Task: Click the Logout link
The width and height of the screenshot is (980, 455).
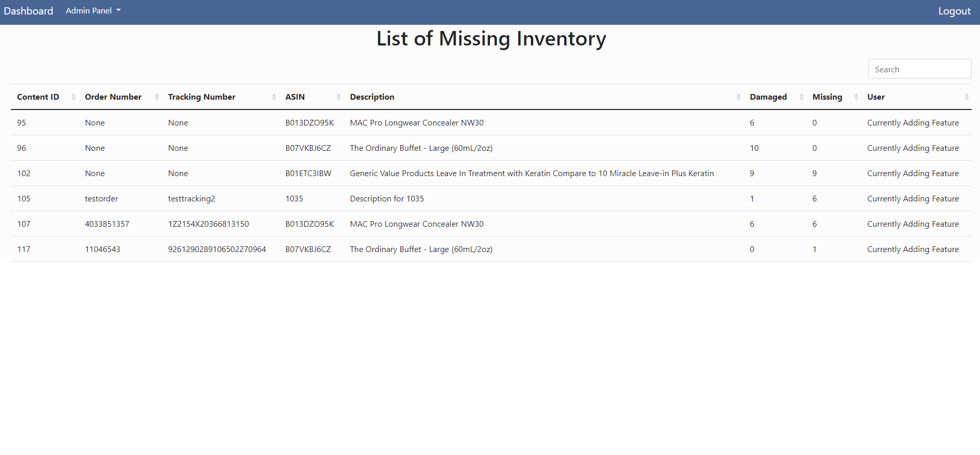Action: [x=954, y=10]
